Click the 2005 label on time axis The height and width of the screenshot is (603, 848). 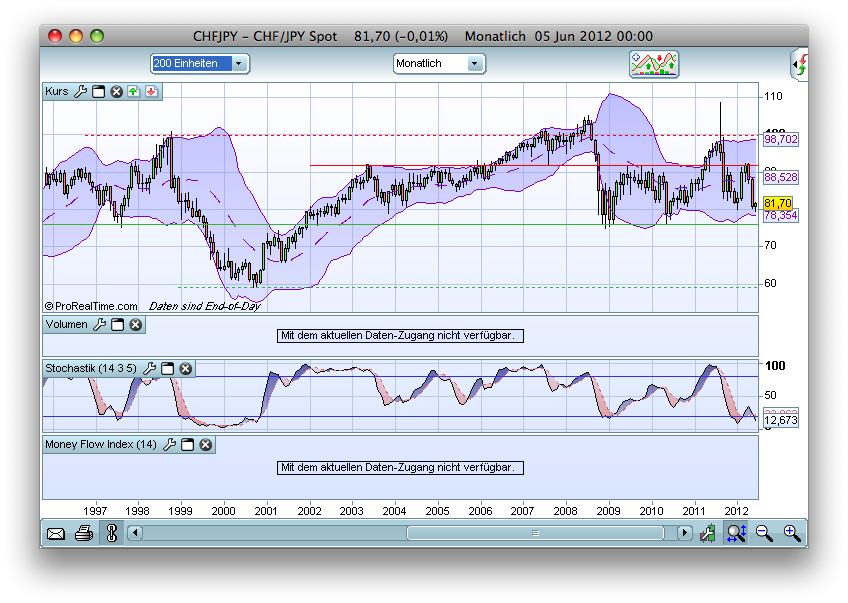(437, 511)
